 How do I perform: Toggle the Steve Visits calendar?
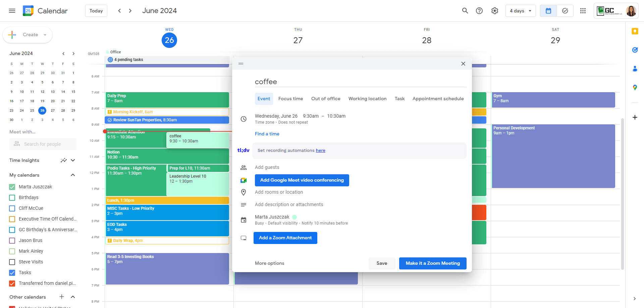pyautogui.click(x=12, y=262)
